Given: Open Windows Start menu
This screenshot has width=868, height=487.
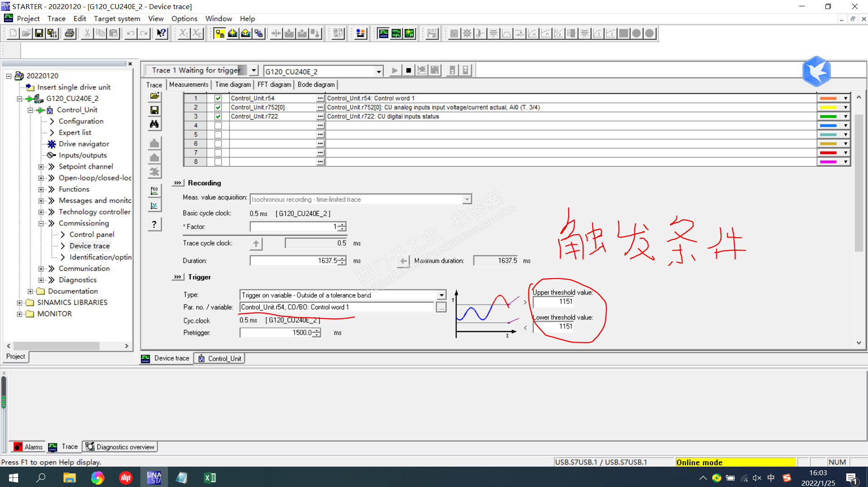Looking at the screenshot, I should point(14,477).
